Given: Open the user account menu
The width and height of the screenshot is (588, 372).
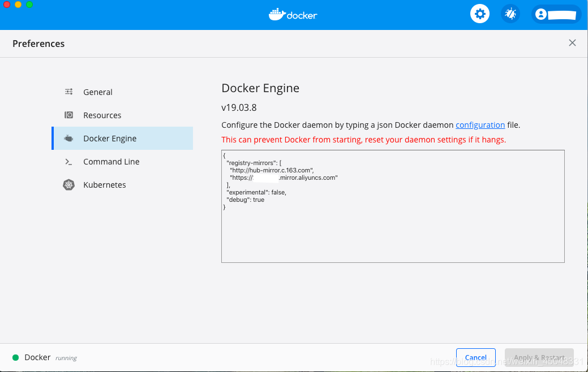Looking at the screenshot, I should [x=556, y=14].
